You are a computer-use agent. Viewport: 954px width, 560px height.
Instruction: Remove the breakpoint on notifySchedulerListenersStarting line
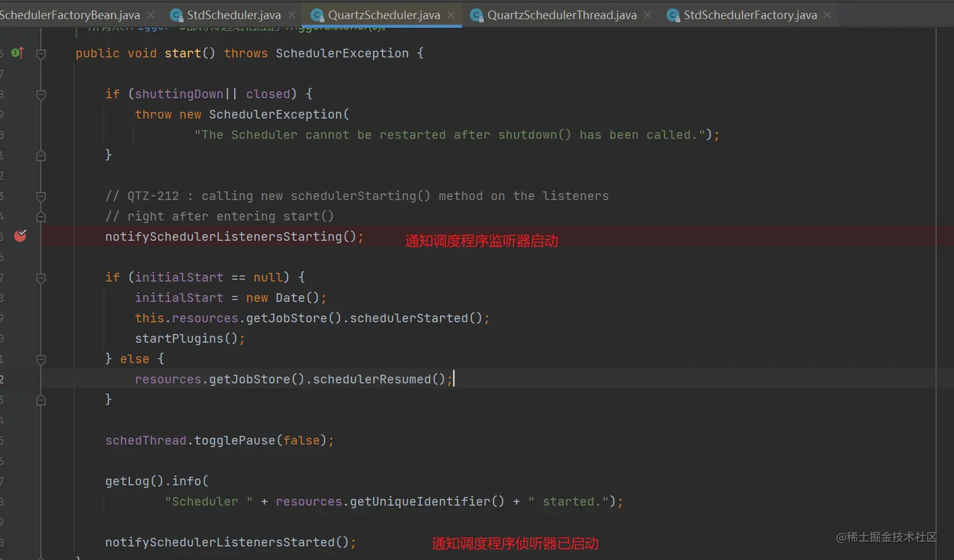pos(20,236)
